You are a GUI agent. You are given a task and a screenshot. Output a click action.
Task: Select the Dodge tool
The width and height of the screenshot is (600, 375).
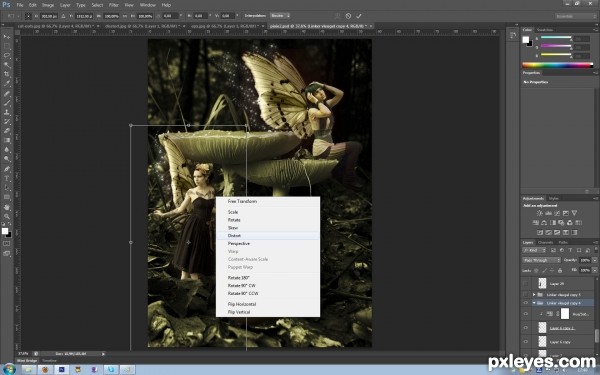tap(7, 159)
